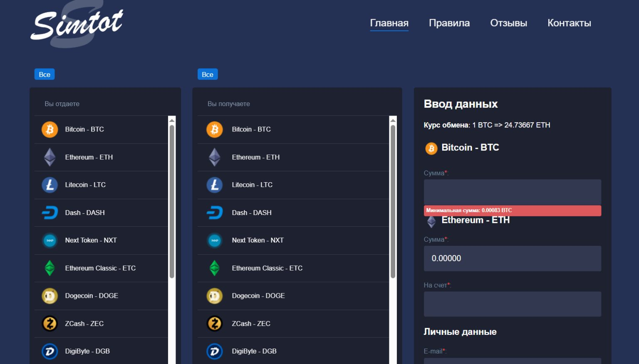
Task: Click the Ethereum icon in the receive list
Action: click(215, 157)
